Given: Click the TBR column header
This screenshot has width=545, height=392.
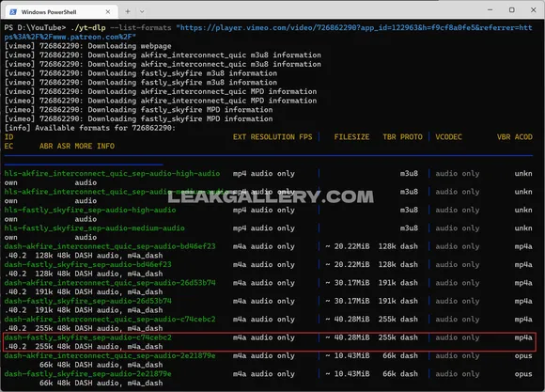Looking at the screenshot, I should (389, 137).
